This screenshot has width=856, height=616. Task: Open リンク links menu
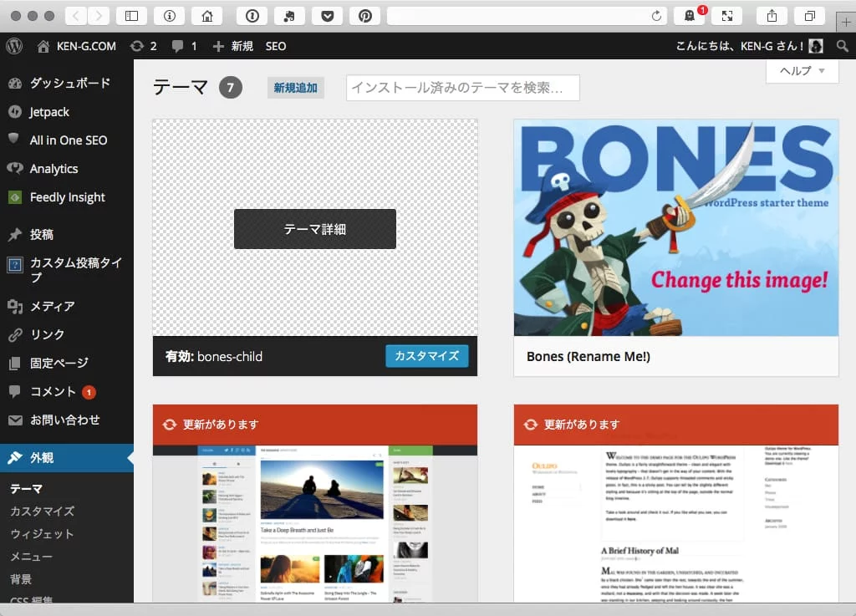coord(67,334)
